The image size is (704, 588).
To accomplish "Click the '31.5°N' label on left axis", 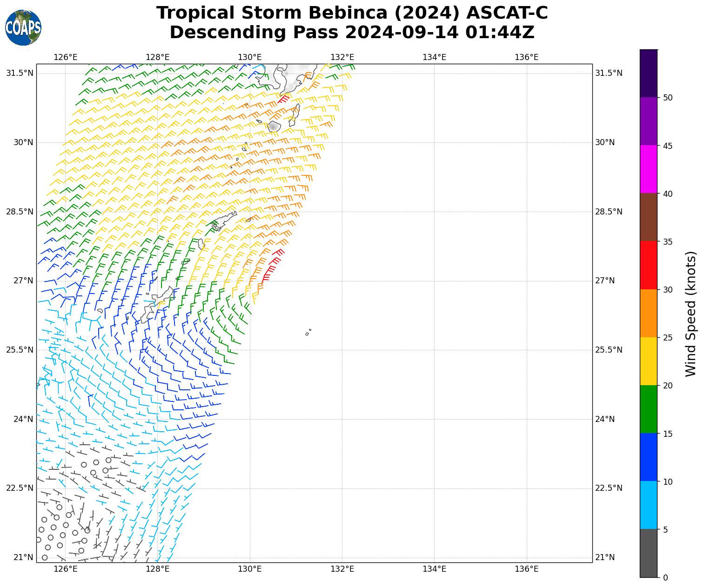I will tap(20, 73).
